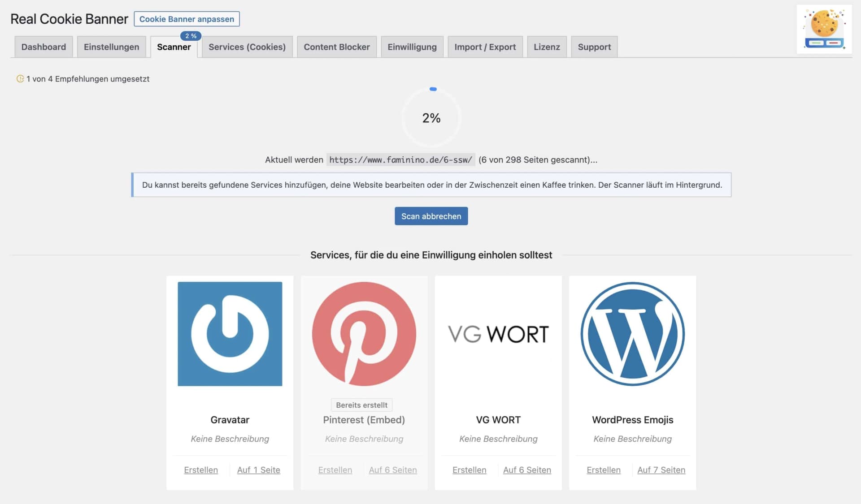This screenshot has height=504, width=861.
Task: Click the WordPress Emojis logo
Action: click(x=632, y=334)
